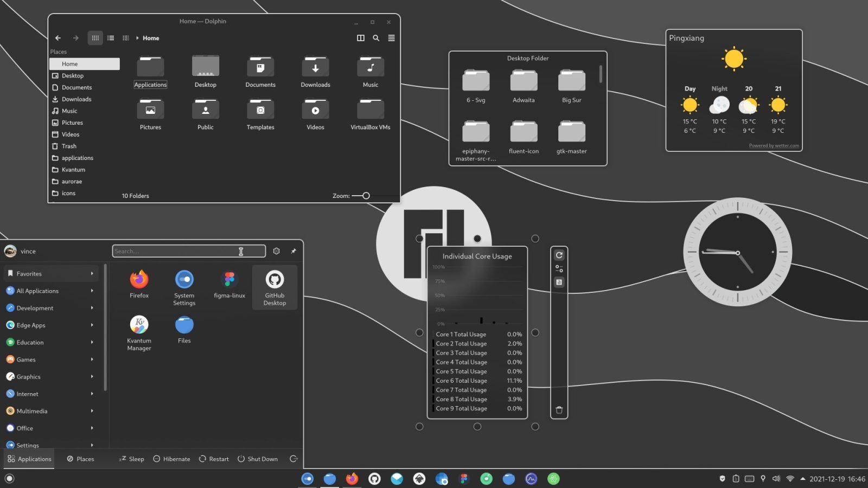Viewport: 868px width, 488px height.
Task: Enable Dolphin's details view mode
Action: click(x=125, y=38)
